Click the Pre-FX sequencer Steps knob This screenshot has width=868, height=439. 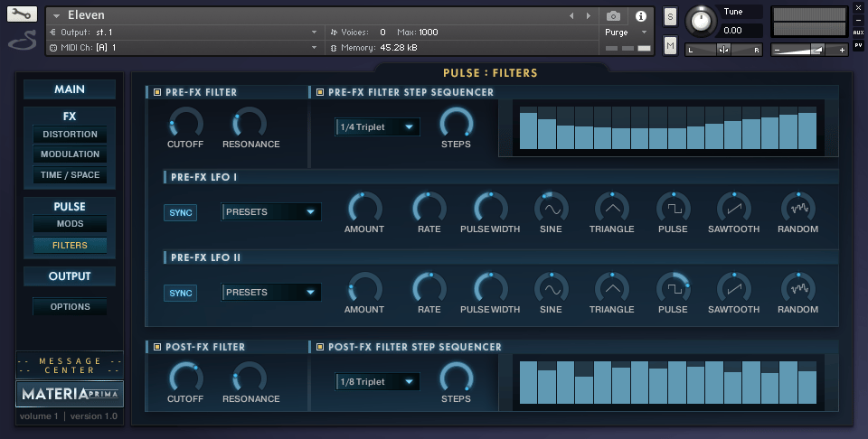(x=456, y=123)
